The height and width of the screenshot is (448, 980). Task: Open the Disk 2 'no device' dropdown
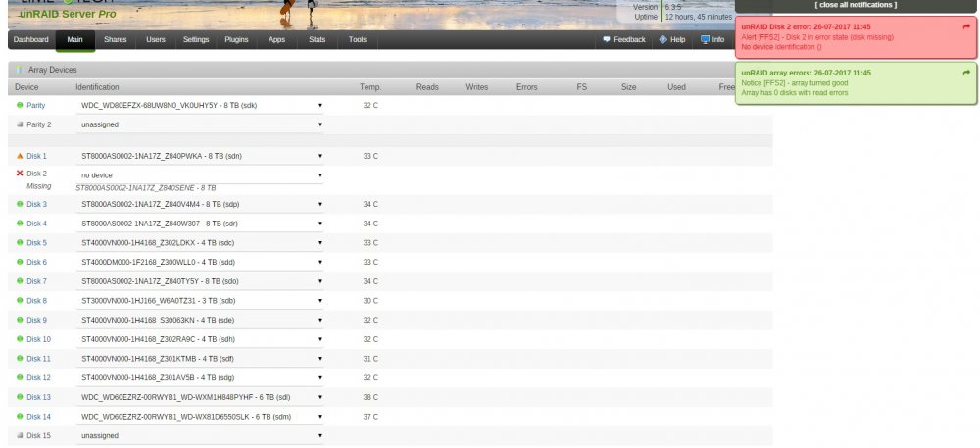tap(200, 175)
